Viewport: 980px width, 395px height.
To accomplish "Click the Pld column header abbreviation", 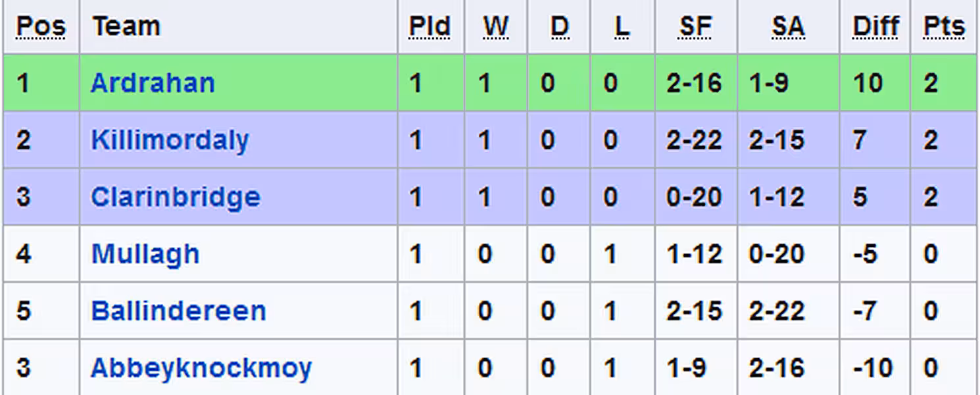I will click(x=429, y=26).
